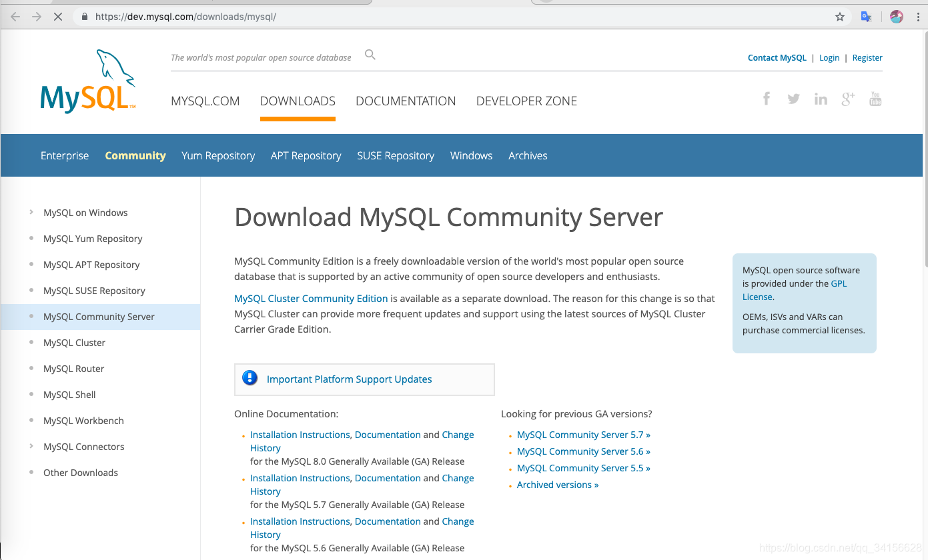Open the MySQL YouTube icon
Screen dimensions: 928x560
pos(875,99)
